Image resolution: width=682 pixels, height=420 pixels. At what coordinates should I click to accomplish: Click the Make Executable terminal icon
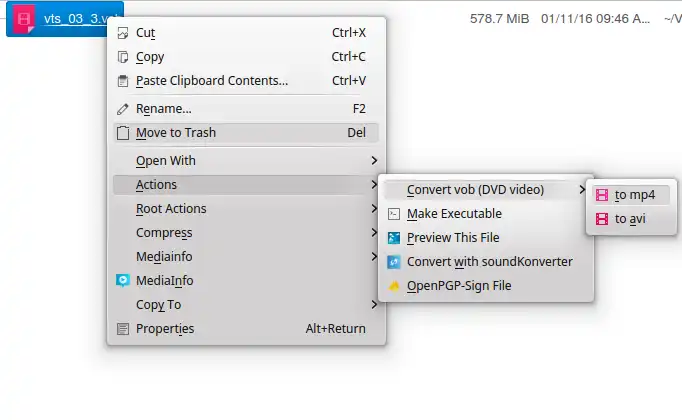pyautogui.click(x=394, y=214)
